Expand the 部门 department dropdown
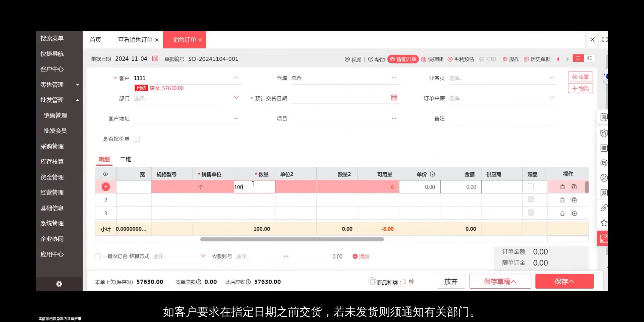Image resolution: width=644 pixels, height=322 pixels. 236,97
